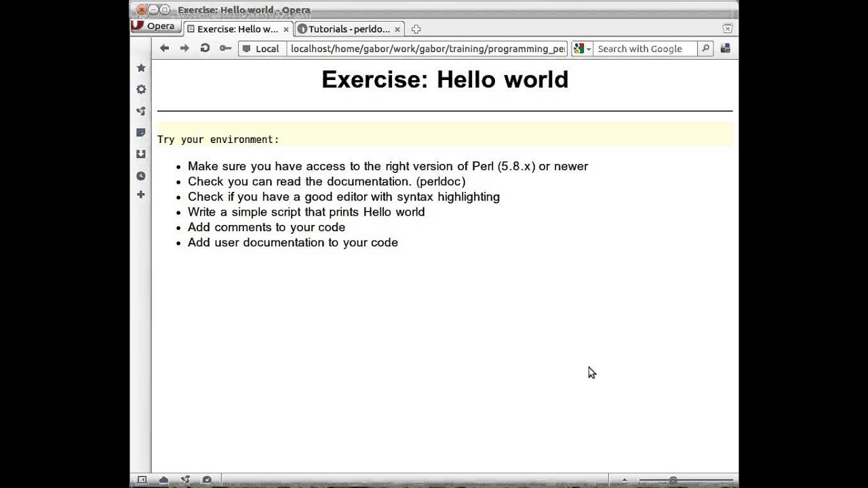Open the extension icon right of search box
The width and height of the screenshot is (868, 488).
point(725,49)
